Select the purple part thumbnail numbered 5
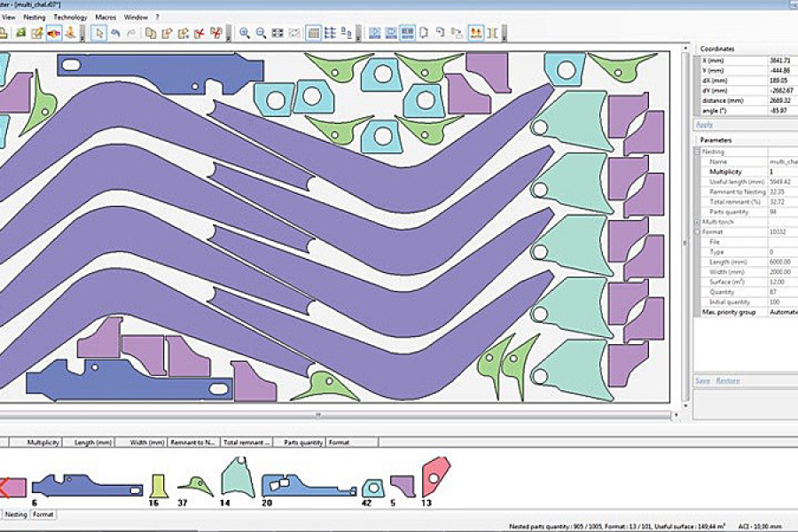 click(x=403, y=487)
